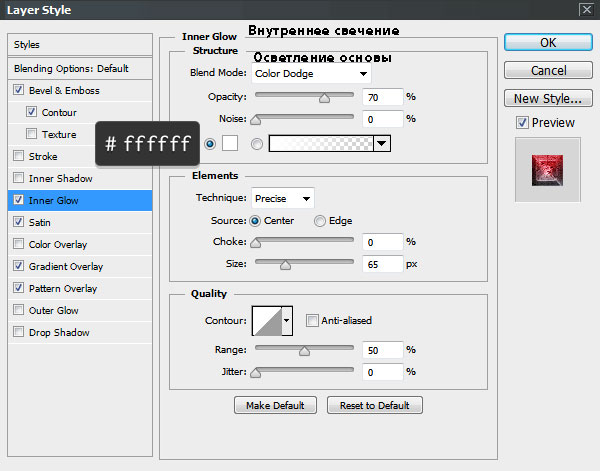Toggle the Preview checkbox
This screenshot has width=600, height=471.
(x=522, y=122)
